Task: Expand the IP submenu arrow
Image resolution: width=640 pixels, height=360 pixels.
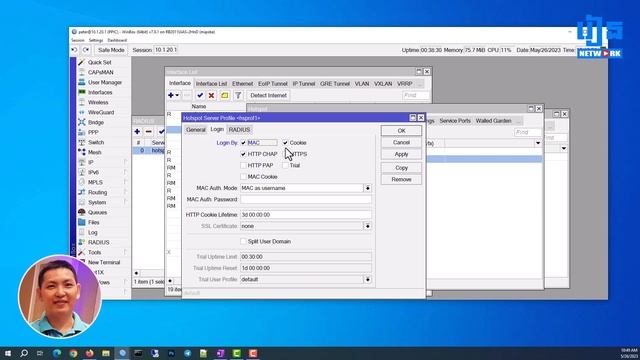Action: [125, 162]
